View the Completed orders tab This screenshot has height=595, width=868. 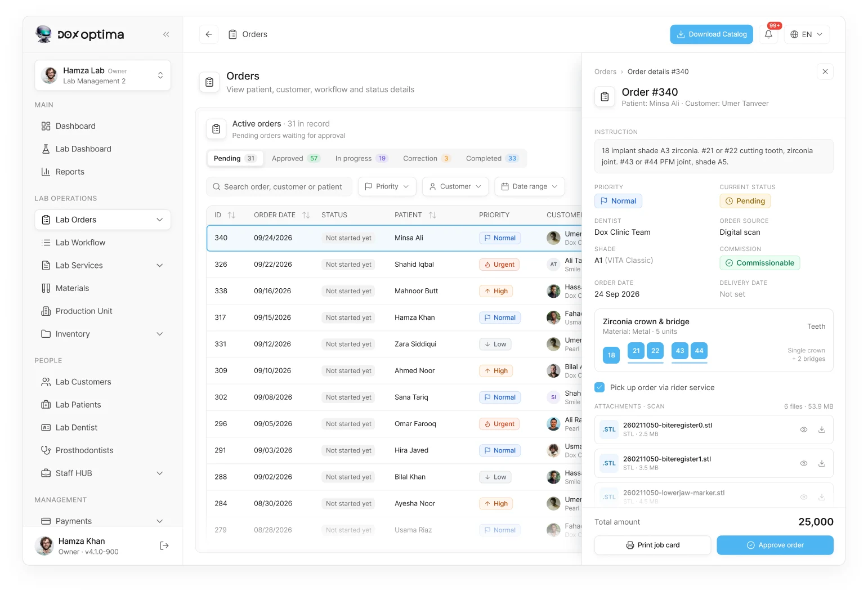[492, 159]
